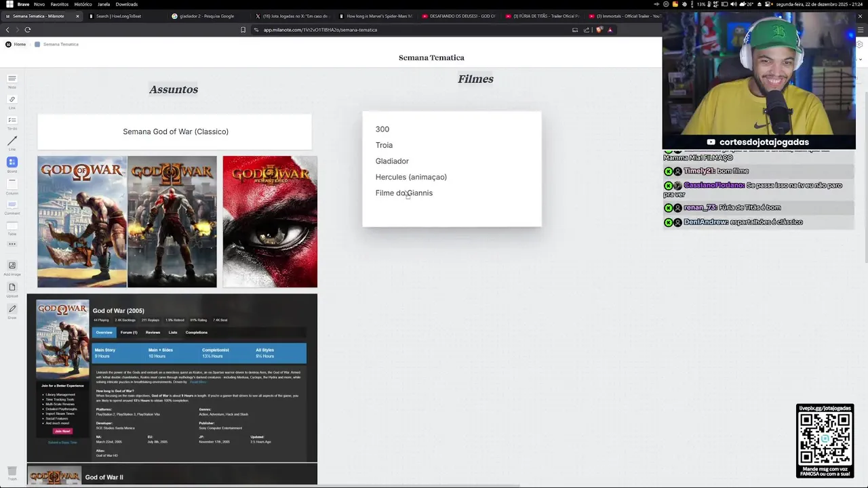
Task: Click the Semana Tematica board title
Action: tap(431, 58)
